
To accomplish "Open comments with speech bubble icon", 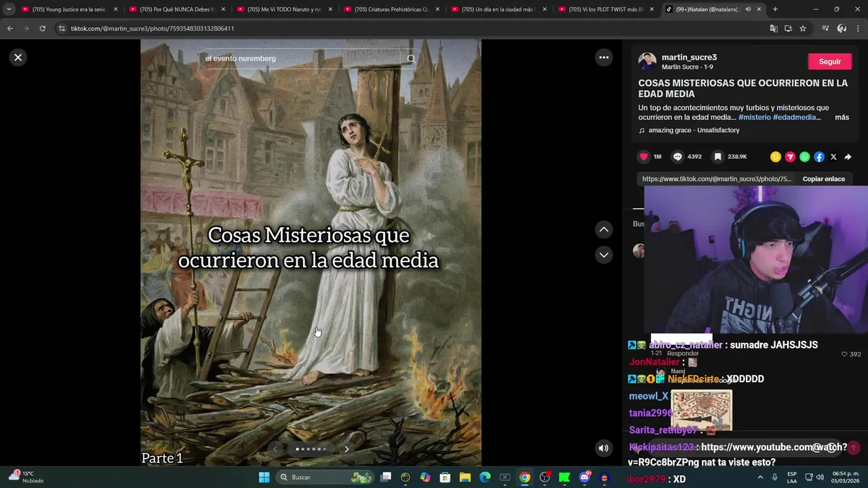I will click(677, 157).
